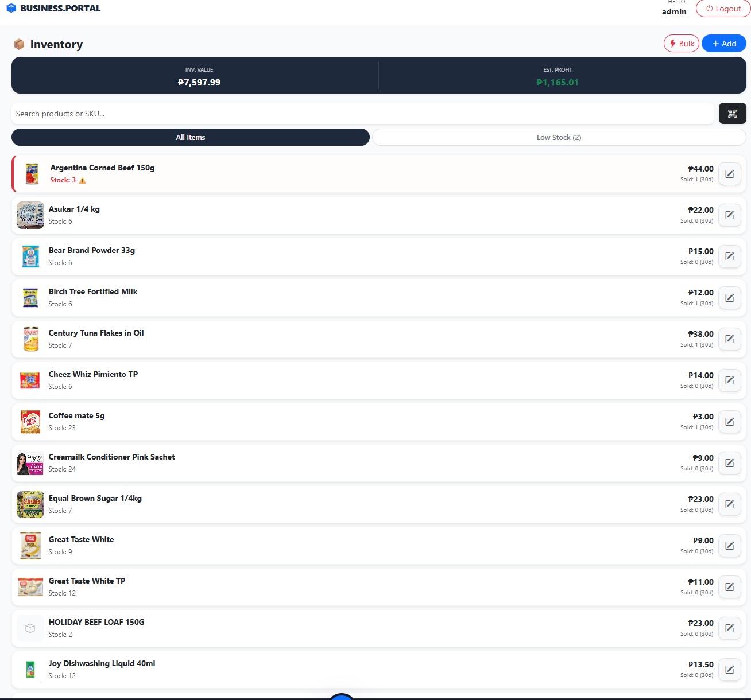
Task: Edit the Great Taste White TP entry
Action: tap(729, 587)
